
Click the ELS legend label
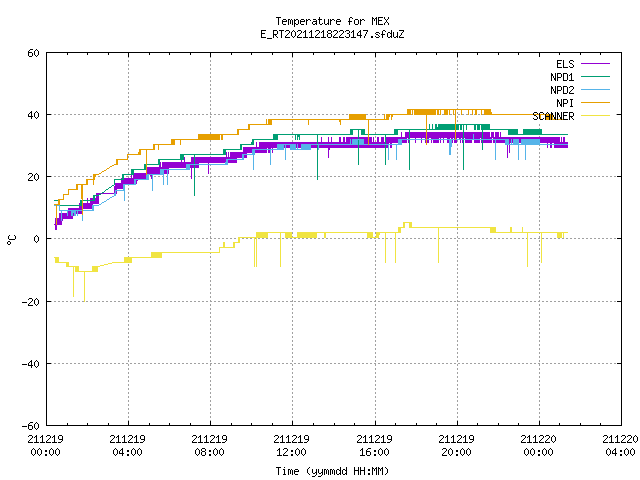[x=565, y=64]
